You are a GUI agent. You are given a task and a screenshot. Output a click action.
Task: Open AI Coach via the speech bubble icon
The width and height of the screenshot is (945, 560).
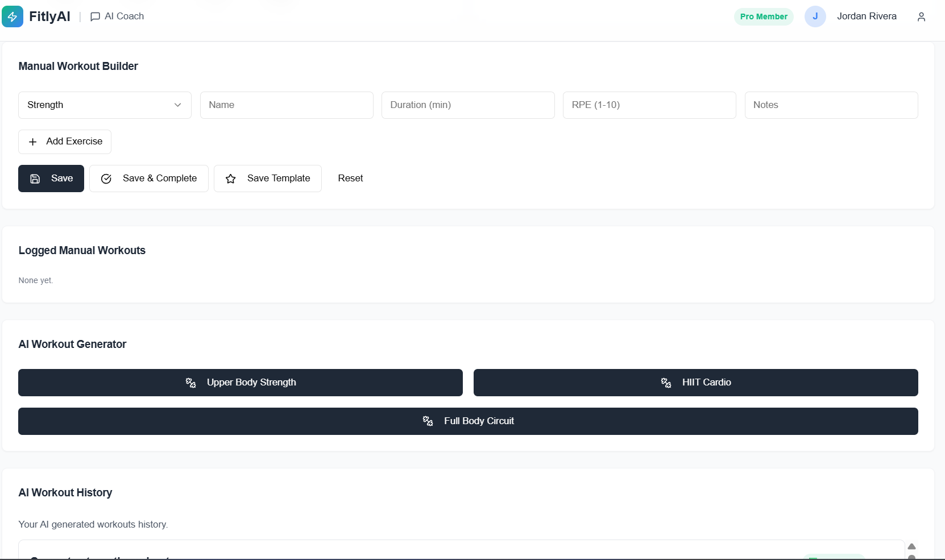coord(95,16)
